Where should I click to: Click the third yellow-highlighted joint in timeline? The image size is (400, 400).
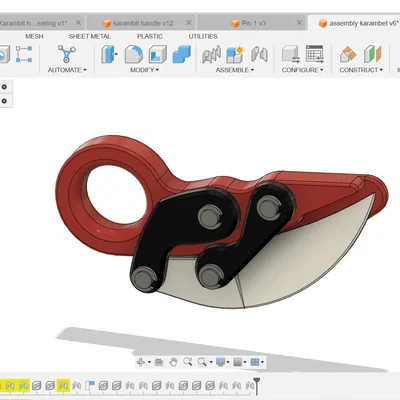pyautogui.click(x=63, y=386)
